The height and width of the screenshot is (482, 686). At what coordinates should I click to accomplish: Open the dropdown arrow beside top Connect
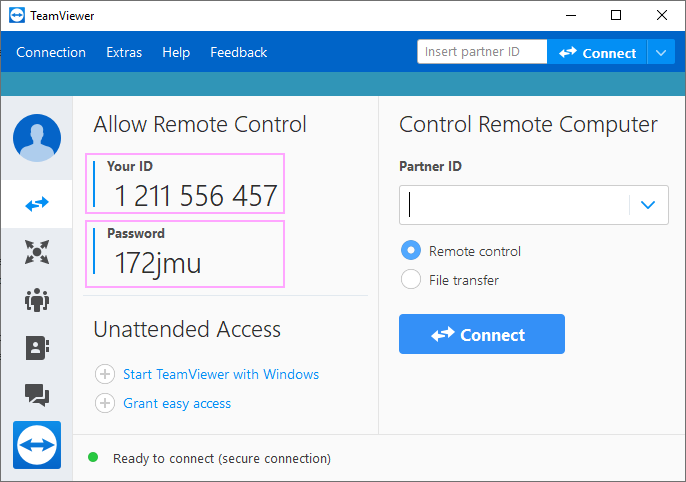click(x=661, y=52)
